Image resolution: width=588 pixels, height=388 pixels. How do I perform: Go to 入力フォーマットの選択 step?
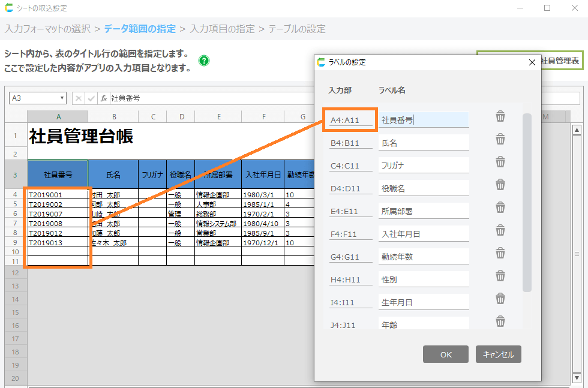click(x=48, y=29)
